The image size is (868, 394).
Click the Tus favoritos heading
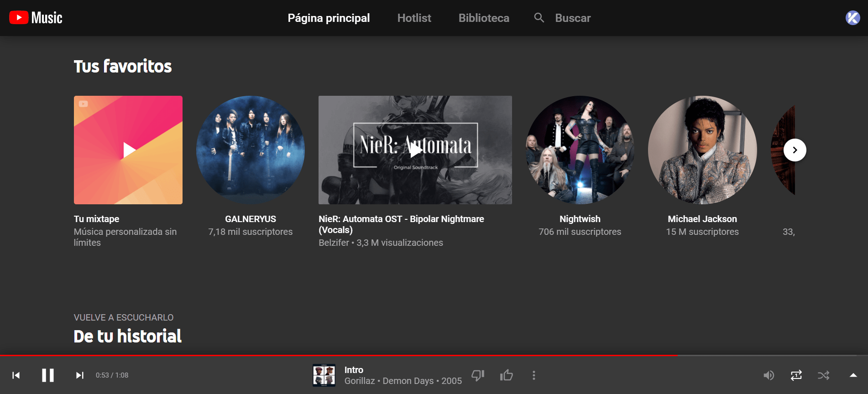123,66
